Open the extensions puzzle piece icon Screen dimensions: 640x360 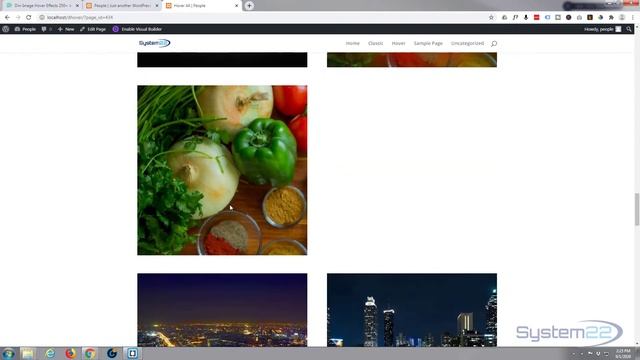coord(611,18)
